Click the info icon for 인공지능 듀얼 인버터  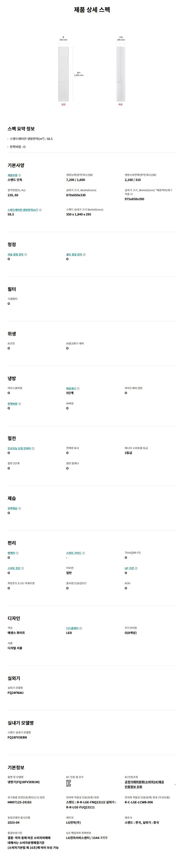[33, 448]
